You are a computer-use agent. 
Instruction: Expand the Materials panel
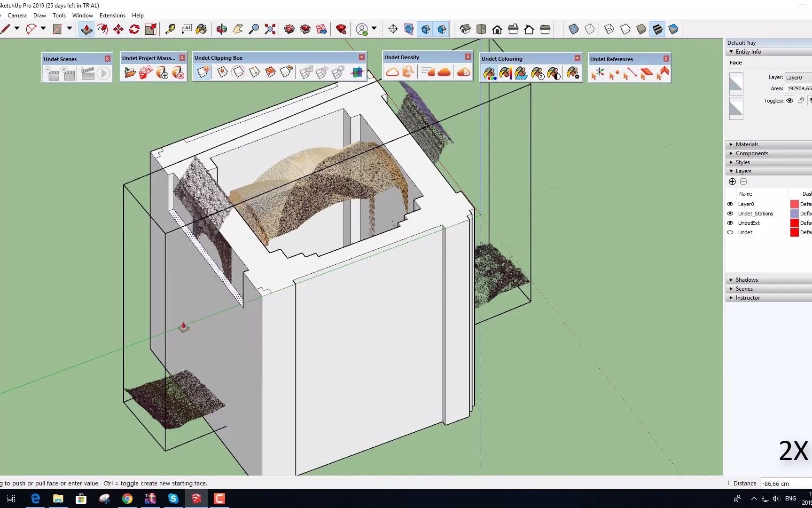pyautogui.click(x=747, y=144)
